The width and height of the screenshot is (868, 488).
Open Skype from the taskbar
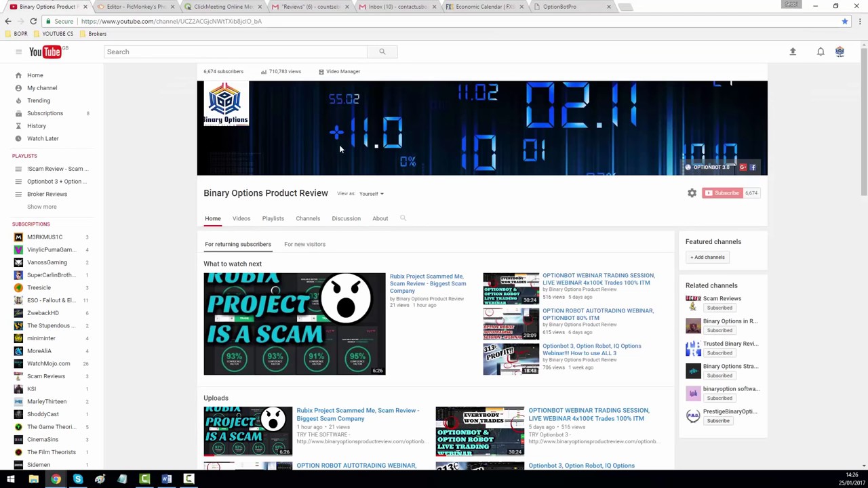78,479
